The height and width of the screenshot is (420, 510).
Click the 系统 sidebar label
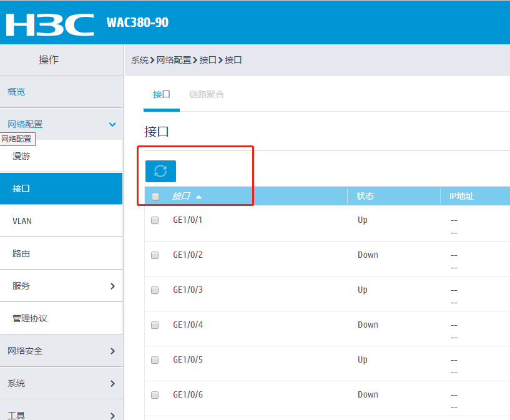point(16,383)
